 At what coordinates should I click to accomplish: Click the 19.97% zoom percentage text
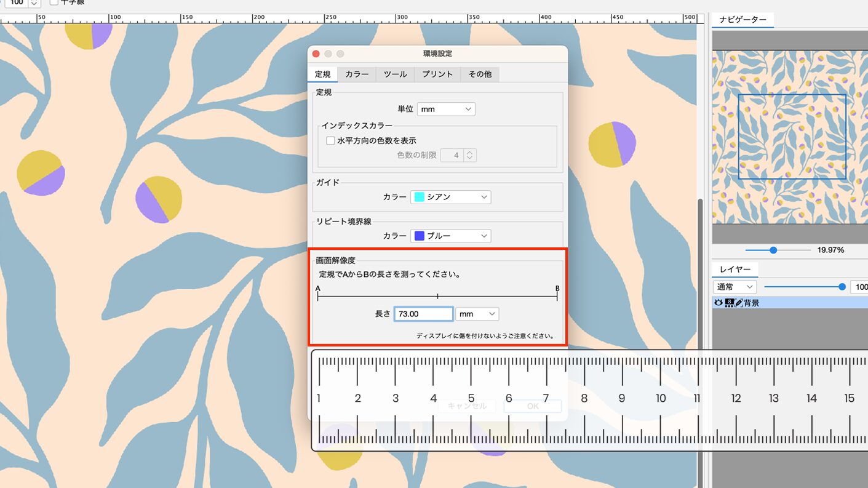(830, 250)
